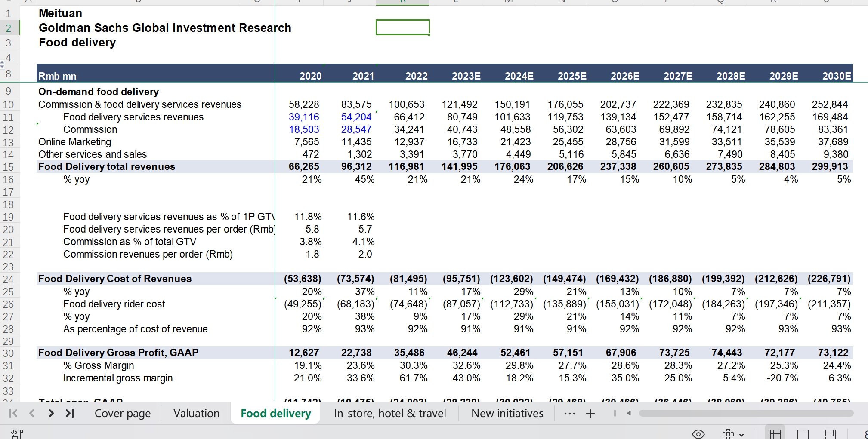Select the 45% yoy growth cell
The height and width of the screenshot is (439, 868).
point(364,179)
